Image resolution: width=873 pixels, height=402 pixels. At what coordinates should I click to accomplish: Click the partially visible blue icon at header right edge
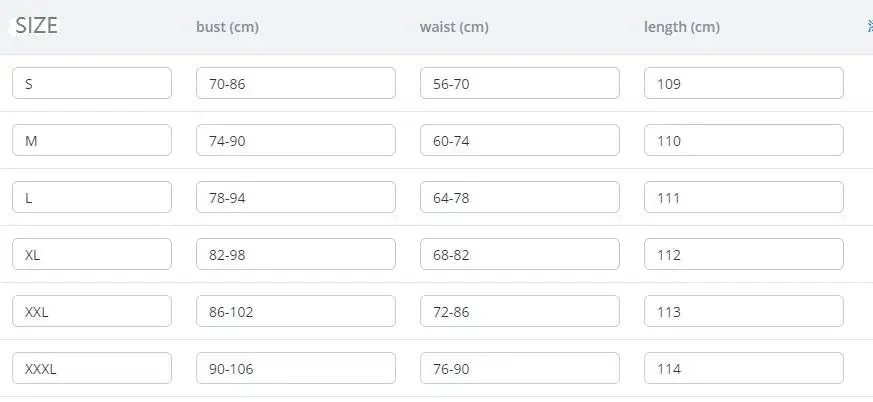pyautogui.click(x=869, y=27)
